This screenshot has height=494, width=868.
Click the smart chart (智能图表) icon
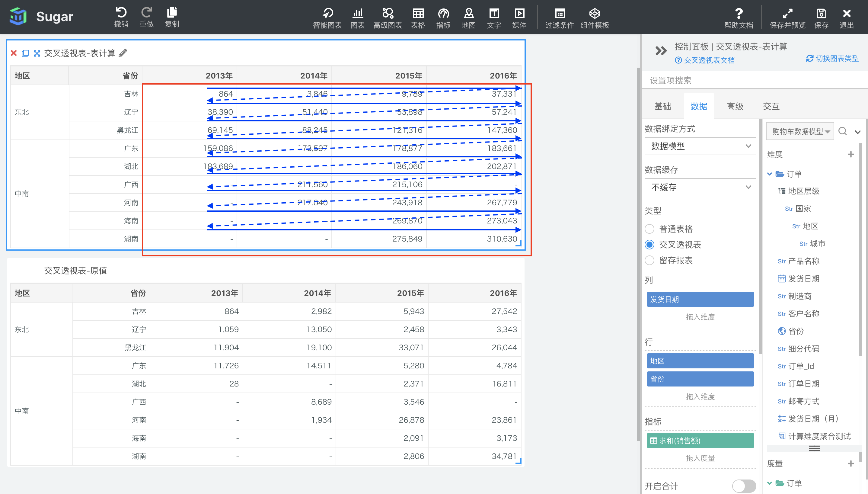327,14
